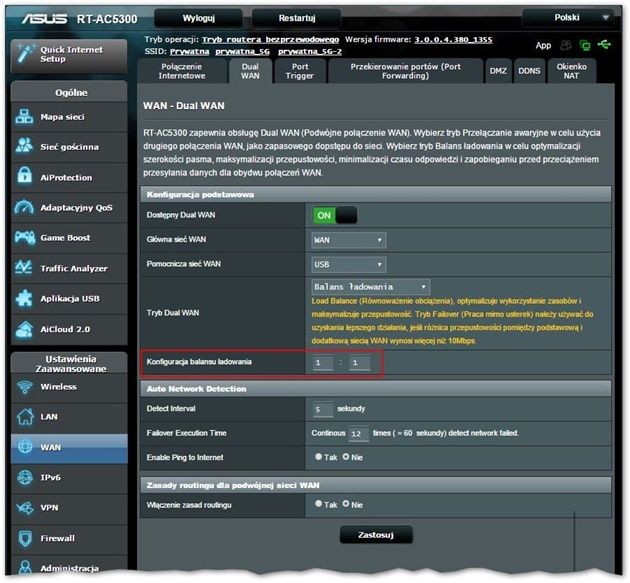Open the DDNS tab
Viewport: 630px width, 583px height.
click(529, 71)
